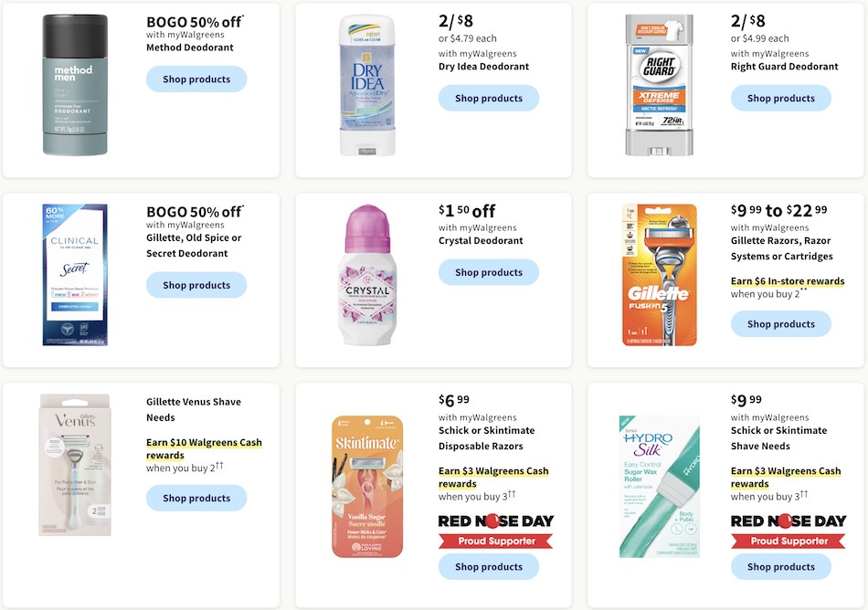
Task: Open the Skintimate Vanilla Sugar razors image
Action: (x=367, y=486)
